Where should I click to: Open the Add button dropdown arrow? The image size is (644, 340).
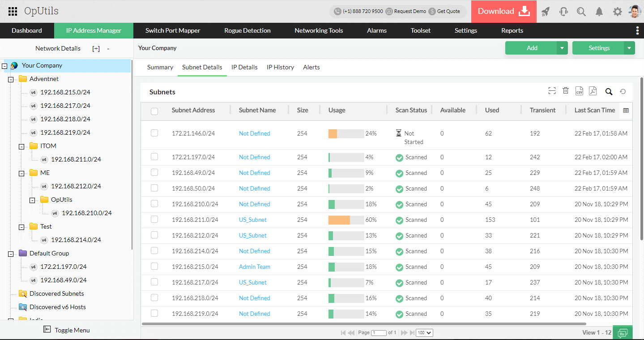click(x=562, y=48)
